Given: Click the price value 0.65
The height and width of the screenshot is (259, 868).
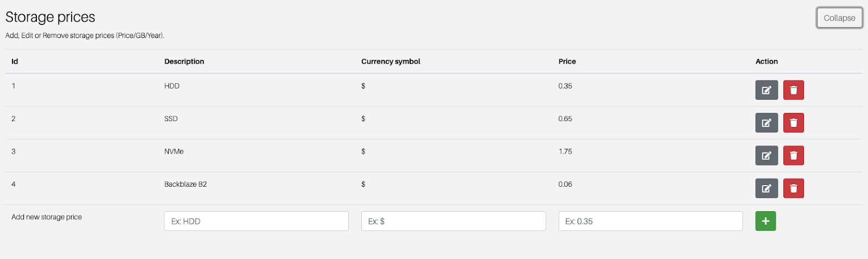Looking at the screenshot, I should [x=565, y=118].
